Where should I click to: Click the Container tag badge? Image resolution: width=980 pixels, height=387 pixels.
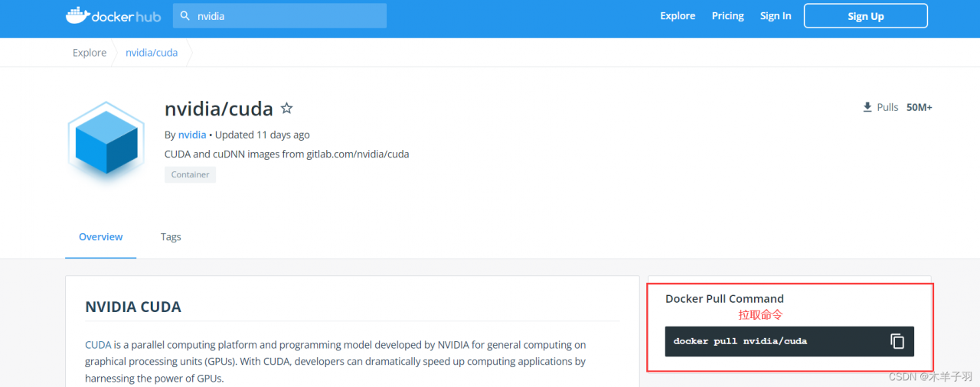coord(190,174)
